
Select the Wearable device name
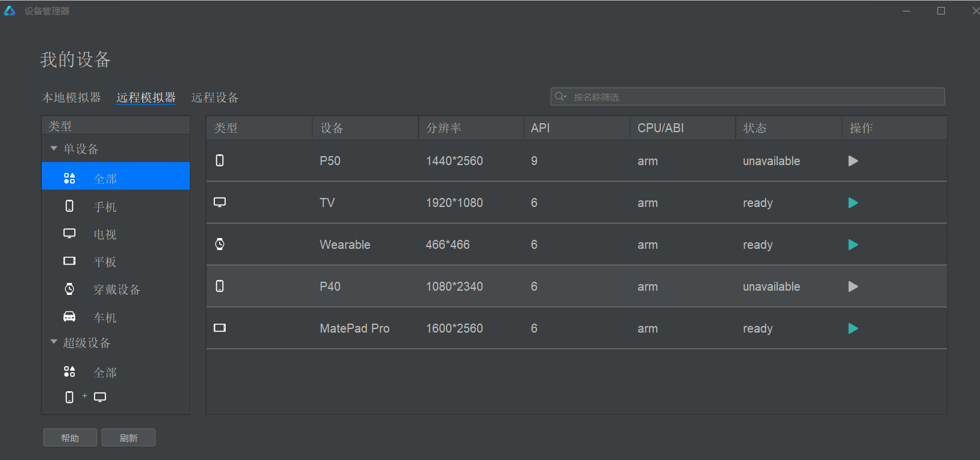pyautogui.click(x=345, y=245)
